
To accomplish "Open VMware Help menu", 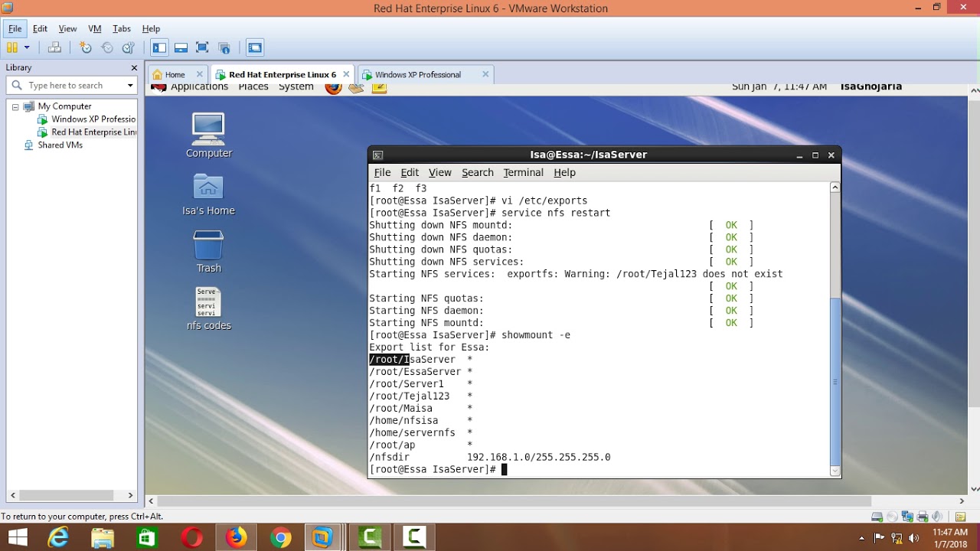I will (151, 28).
